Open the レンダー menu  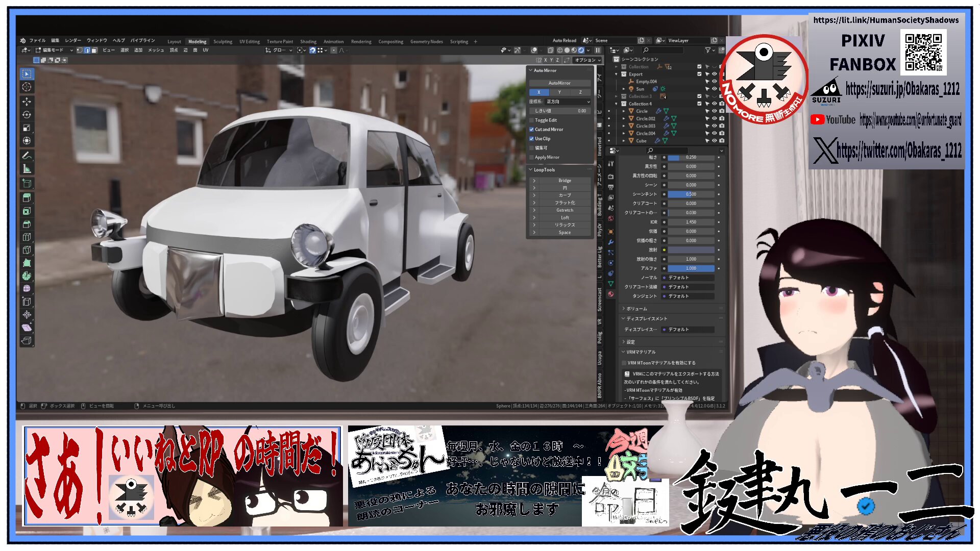click(73, 41)
